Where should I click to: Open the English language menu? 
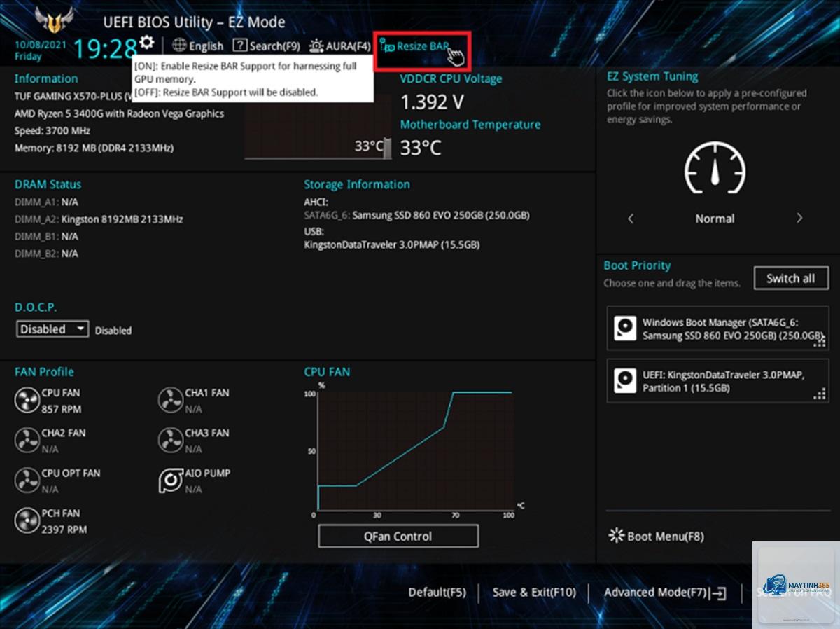tap(198, 46)
